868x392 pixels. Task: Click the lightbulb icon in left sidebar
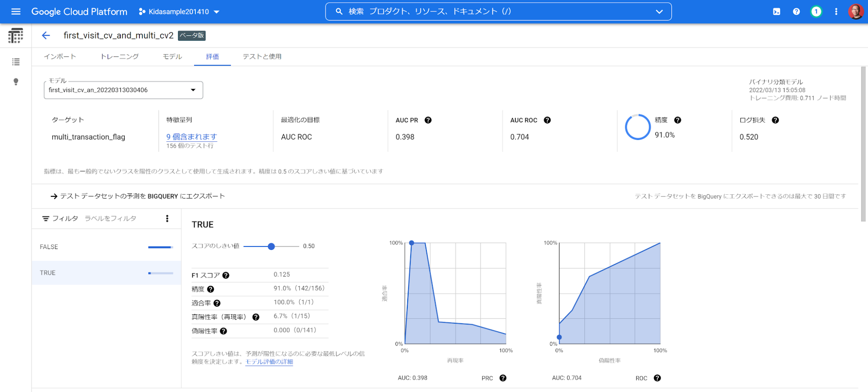[x=16, y=82]
